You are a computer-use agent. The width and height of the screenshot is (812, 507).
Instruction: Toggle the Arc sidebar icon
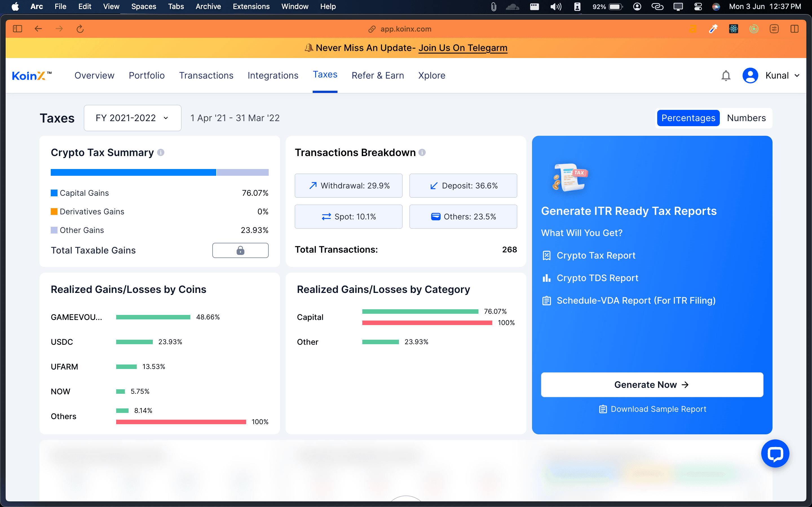[17, 29]
